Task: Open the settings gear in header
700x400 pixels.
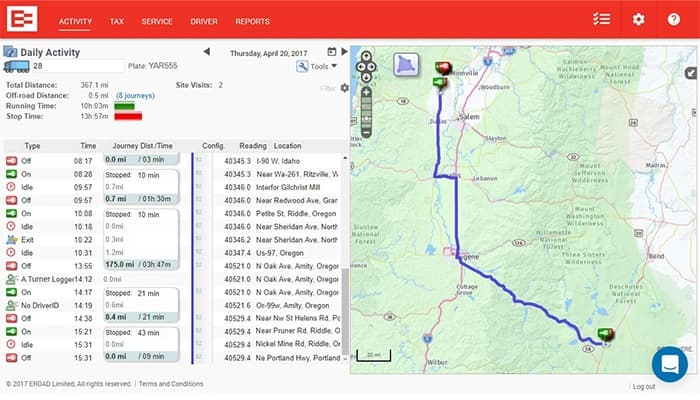Action: pos(638,20)
